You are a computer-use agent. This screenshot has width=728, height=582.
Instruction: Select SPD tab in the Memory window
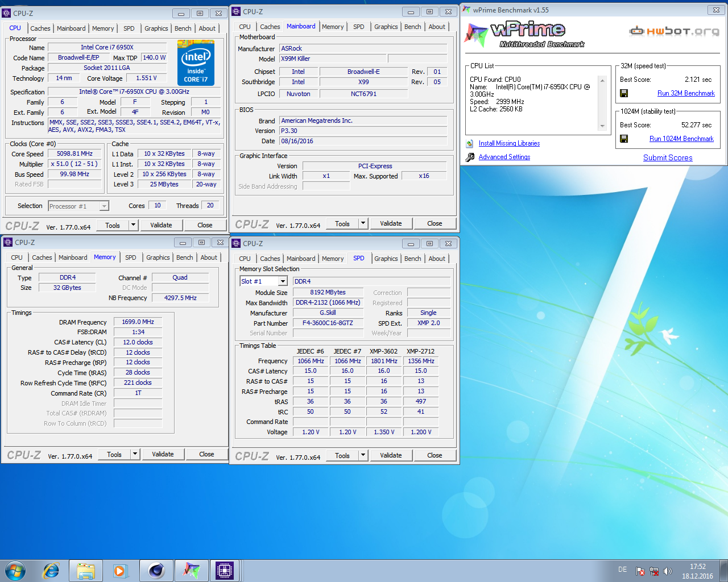(x=131, y=257)
